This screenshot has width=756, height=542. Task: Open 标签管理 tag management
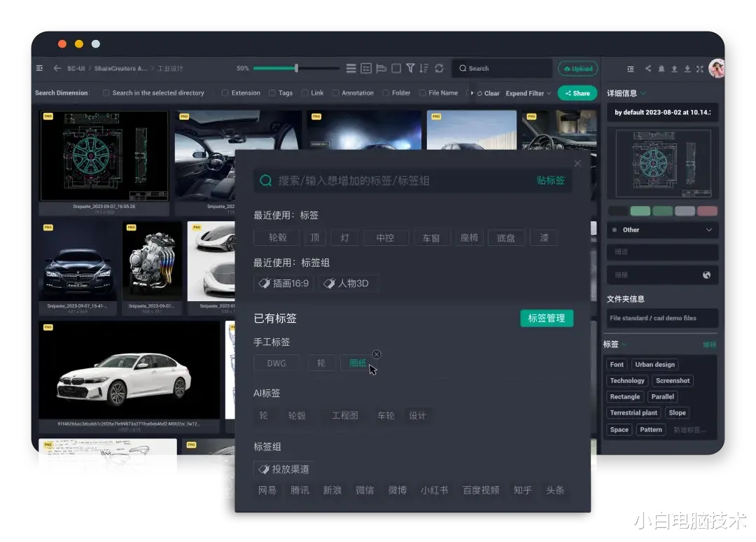[547, 318]
